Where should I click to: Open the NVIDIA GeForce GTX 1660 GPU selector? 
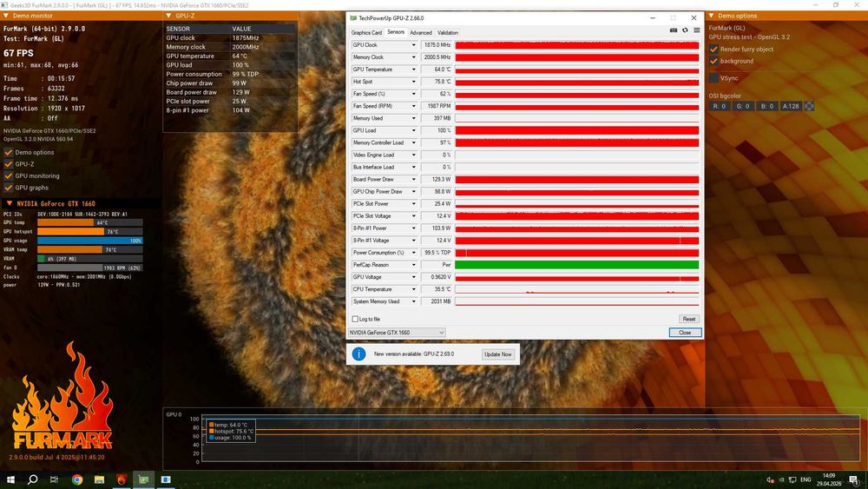(x=397, y=333)
